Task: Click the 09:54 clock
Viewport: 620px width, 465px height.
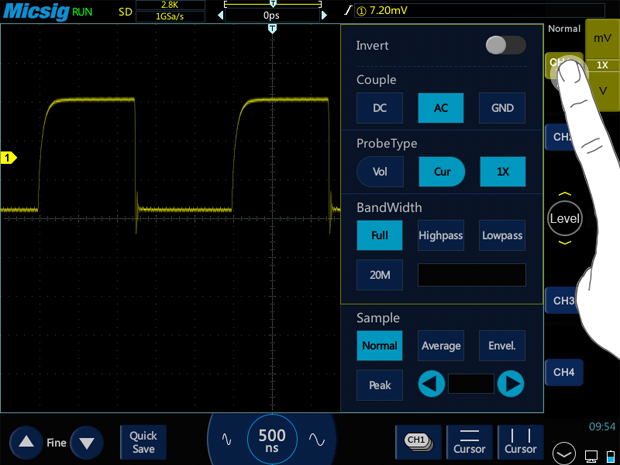Action: (x=602, y=427)
